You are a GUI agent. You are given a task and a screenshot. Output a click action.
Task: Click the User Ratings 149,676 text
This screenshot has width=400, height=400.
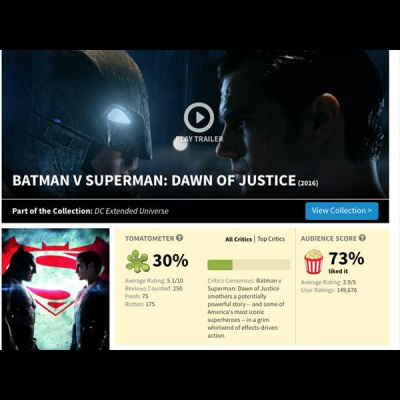(x=329, y=290)
